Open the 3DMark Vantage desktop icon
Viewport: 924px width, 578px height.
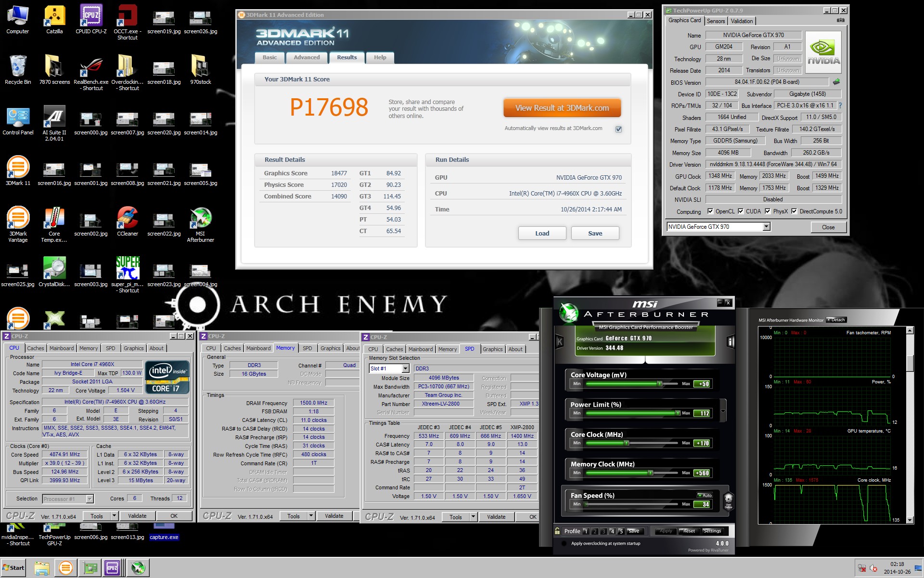18,224
